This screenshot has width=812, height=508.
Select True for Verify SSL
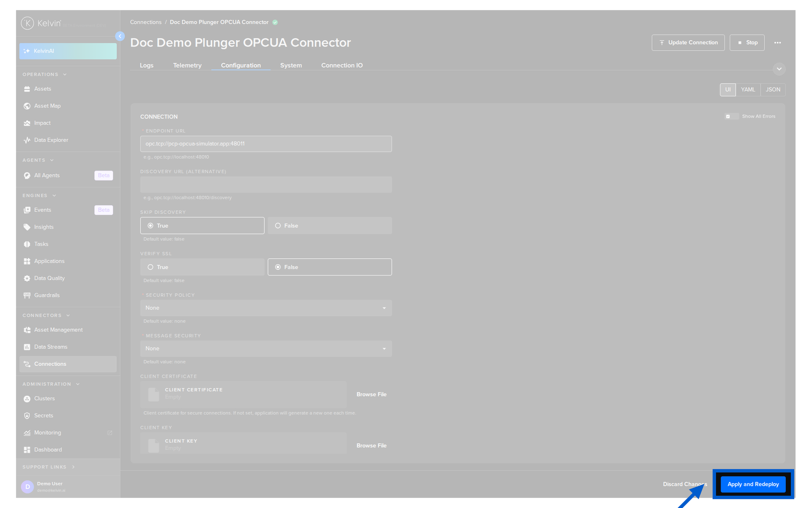pyautogui.click(x=202, y=267)
